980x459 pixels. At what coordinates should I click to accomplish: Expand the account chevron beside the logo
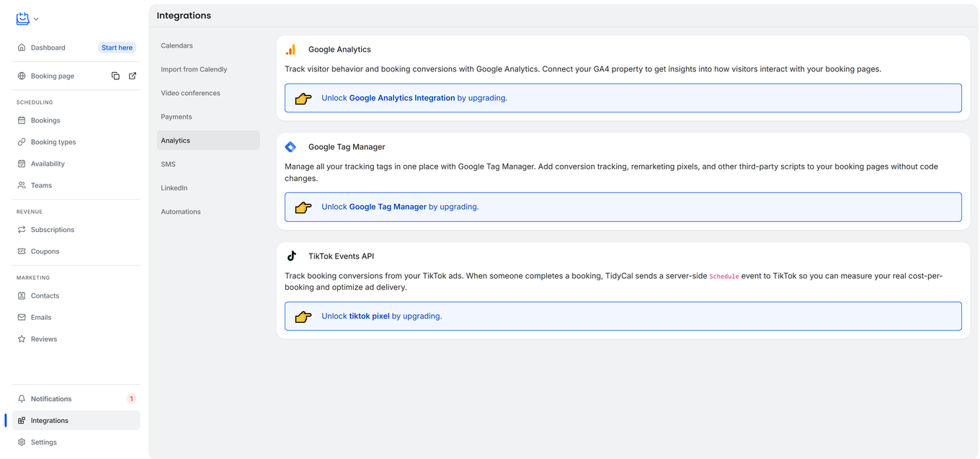tap(36, 19)
